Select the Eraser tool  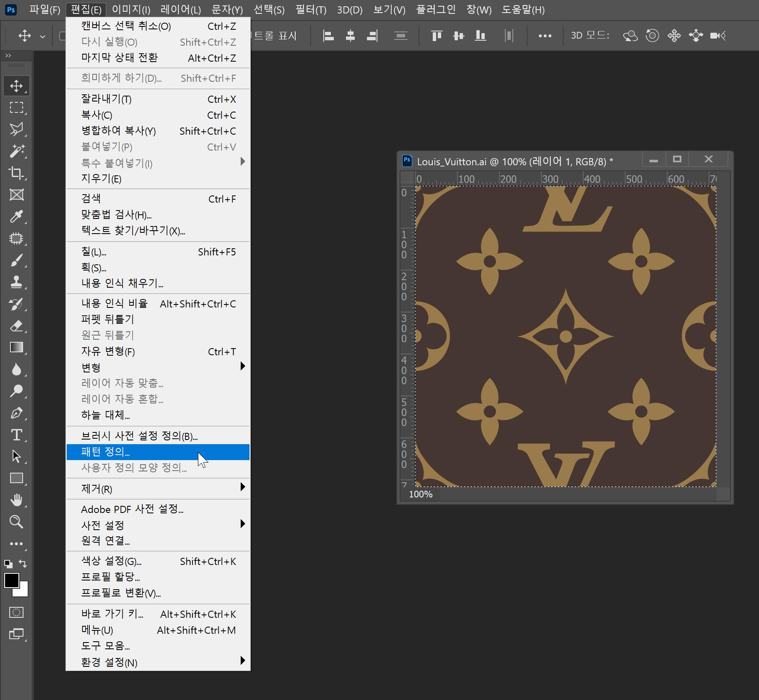point(16,326)
